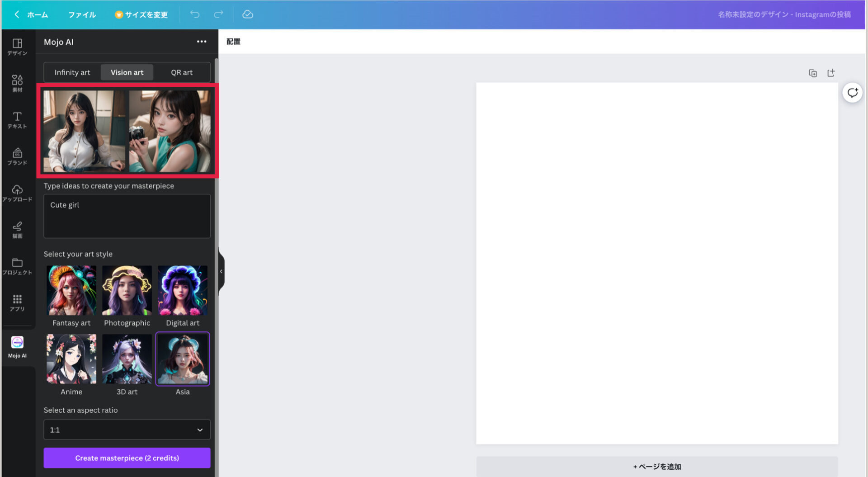Open the Mojo AI three-dot options menu
Viewport: 868px width, 477px height.
pos(202,42)
